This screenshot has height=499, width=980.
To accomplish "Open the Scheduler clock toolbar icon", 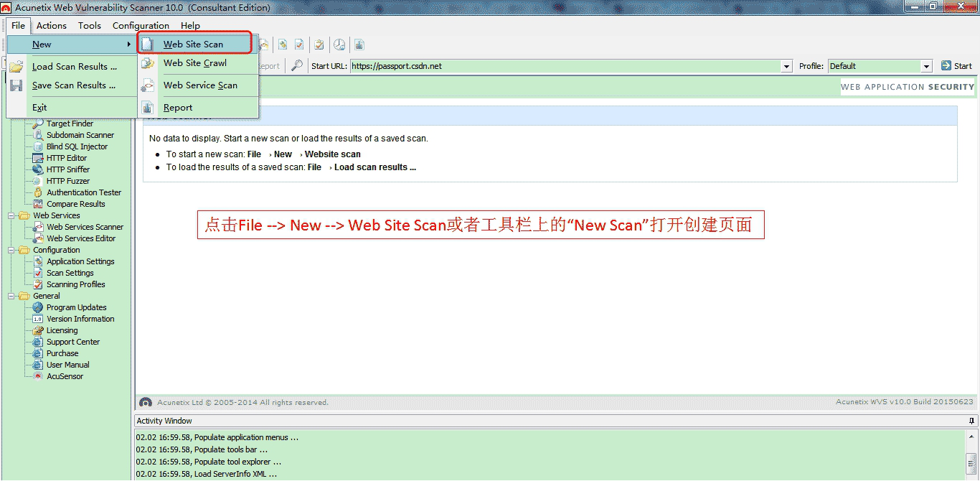I will pos(339,45).
